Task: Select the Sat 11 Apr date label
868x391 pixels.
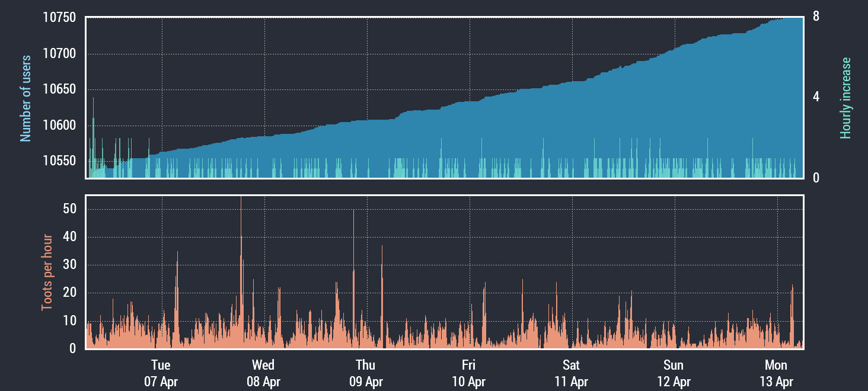Action: click(571, 373)
